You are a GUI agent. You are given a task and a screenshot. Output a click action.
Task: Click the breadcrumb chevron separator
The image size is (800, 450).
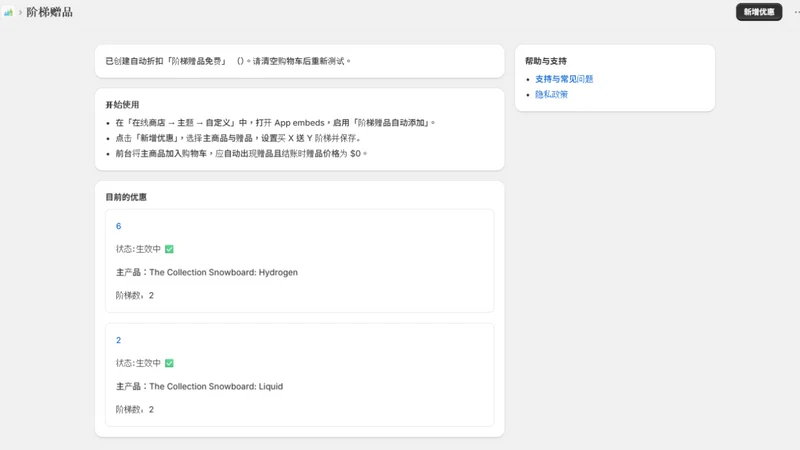click(x=20, y=12)
